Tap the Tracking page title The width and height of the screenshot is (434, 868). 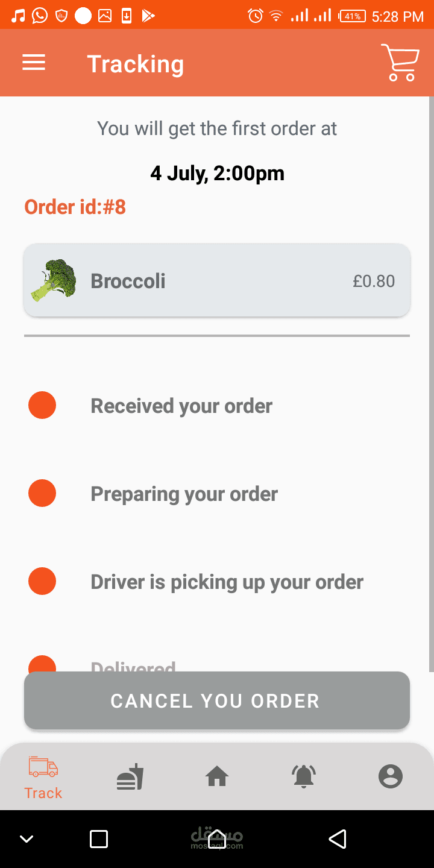pyautogui.click(x=136, y=64)
